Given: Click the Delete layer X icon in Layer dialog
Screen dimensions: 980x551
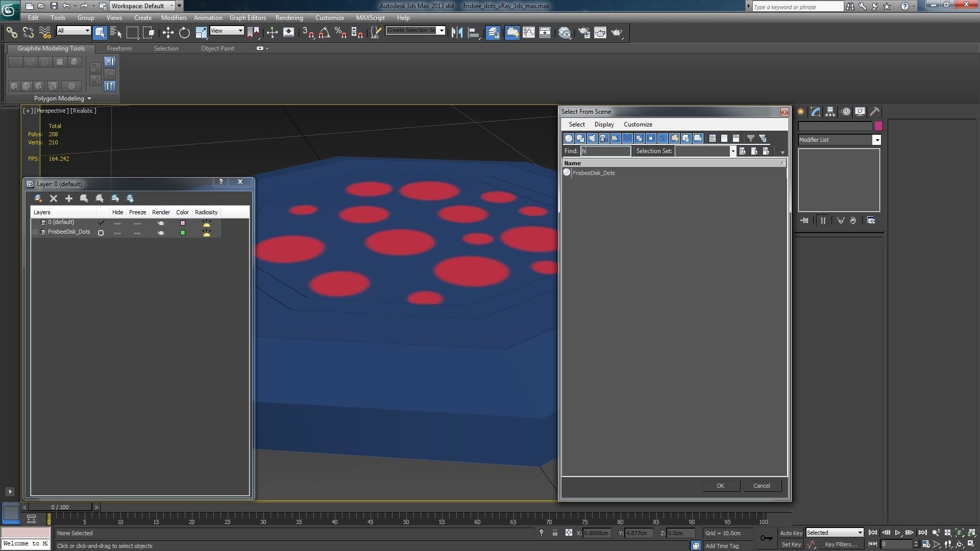Looking at the screenshot, I should (x=53, y=198).
